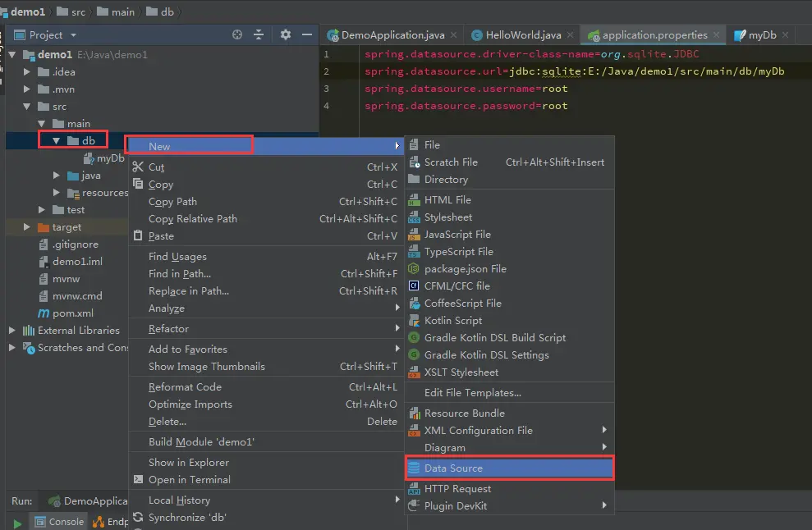
Task: Select Show in Explorer menu item
Action: [x=267, y=462]
